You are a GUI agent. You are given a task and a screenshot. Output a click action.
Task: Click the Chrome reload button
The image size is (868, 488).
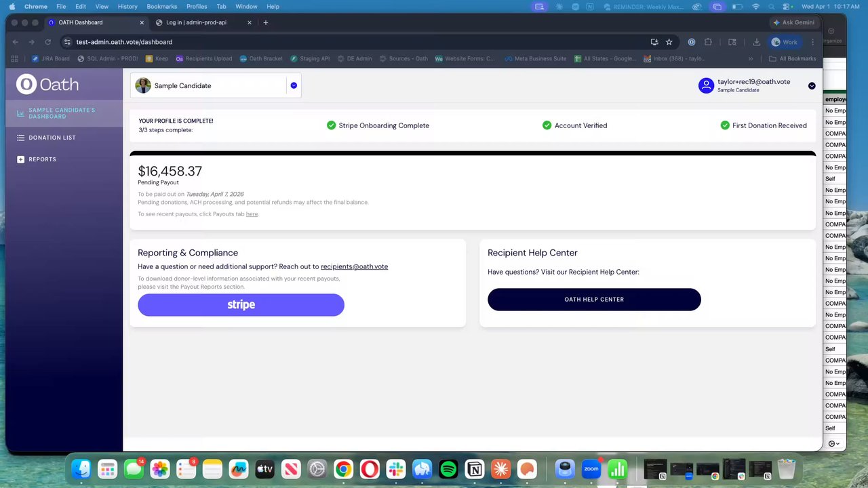[x=47, y=42]
